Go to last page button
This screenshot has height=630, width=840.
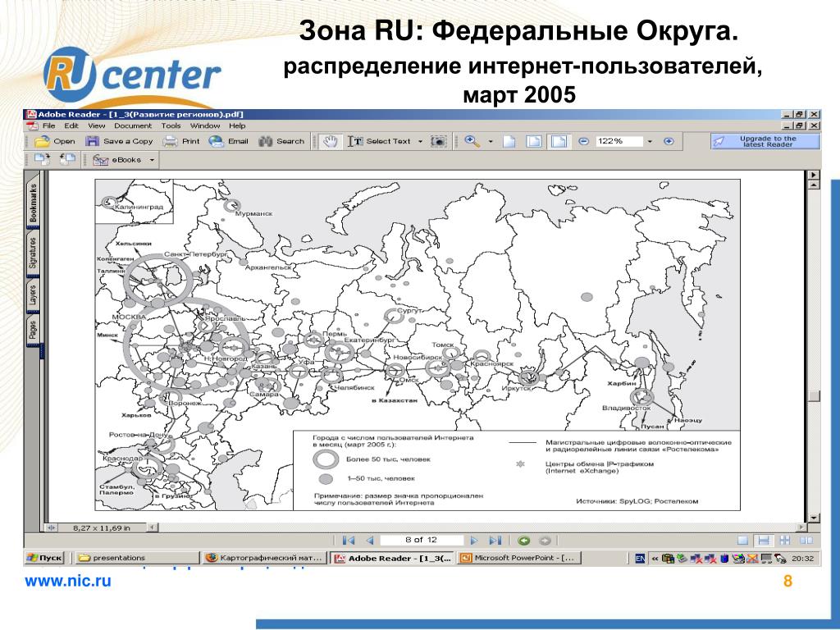click(495, 541)
